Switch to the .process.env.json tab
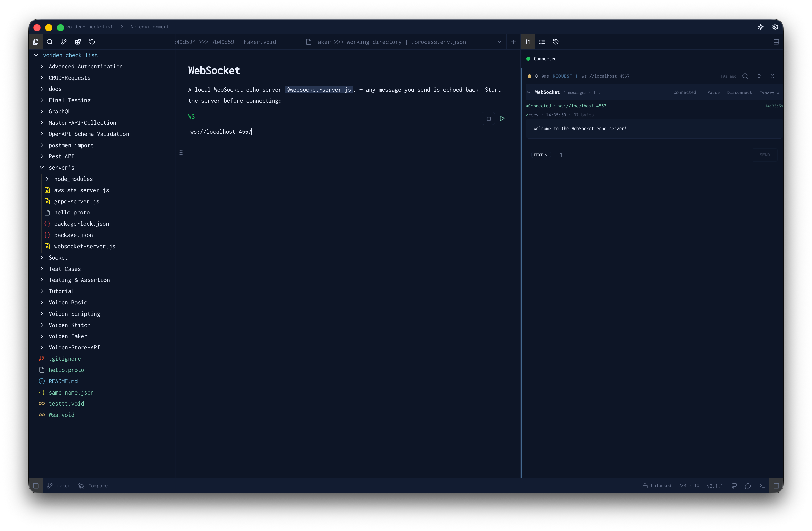812x531 pixels. pyautogui.click(x=390, y=42)
